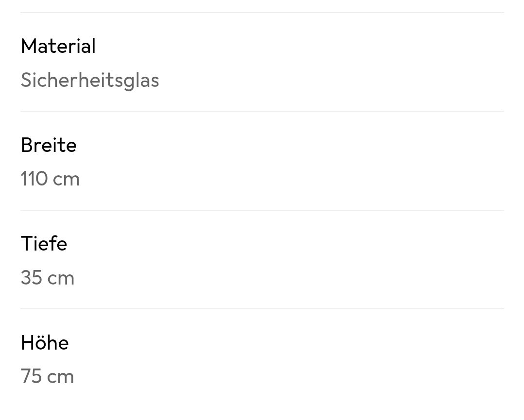The width and height of the screenshot is (524, 420).
Task: Select the full '75 cm' height value
Action: click(47, 377)
